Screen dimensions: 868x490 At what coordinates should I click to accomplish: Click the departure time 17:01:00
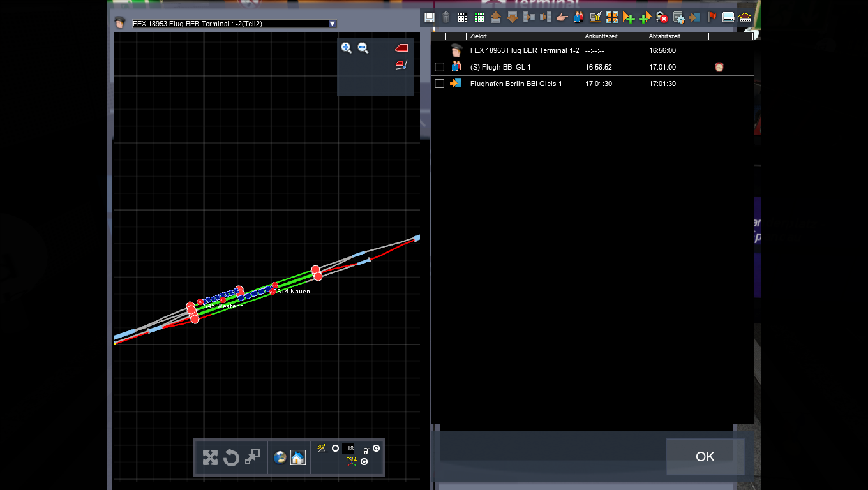pos(662,67)
